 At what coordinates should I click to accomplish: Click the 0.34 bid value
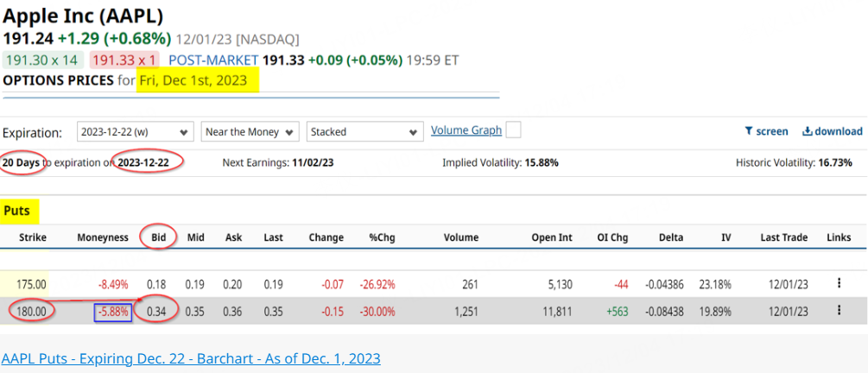(x=156, y=311)
